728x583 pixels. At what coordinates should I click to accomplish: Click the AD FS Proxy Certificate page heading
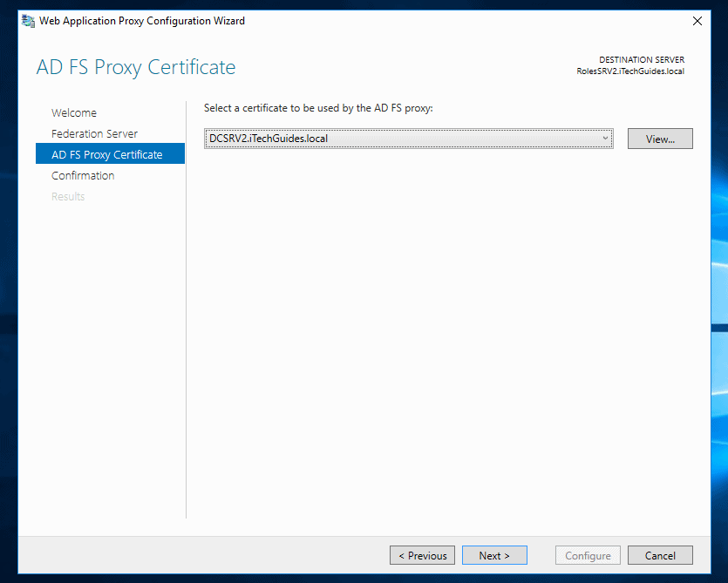(136, 67)
